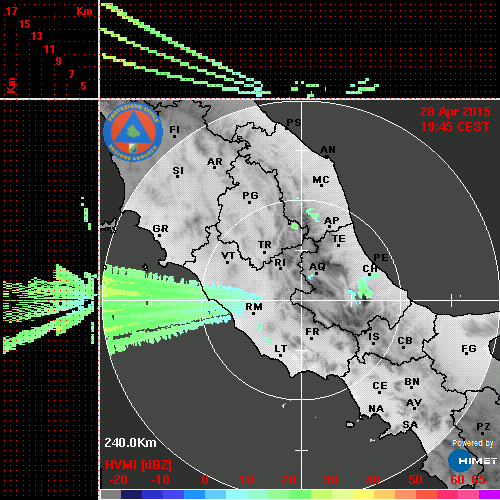The height and width of the screenshot is (500, 500).
Task: Click the 'HVMI [dBZ]' product label
Action: pyautogui.click(x=138, y=465)
